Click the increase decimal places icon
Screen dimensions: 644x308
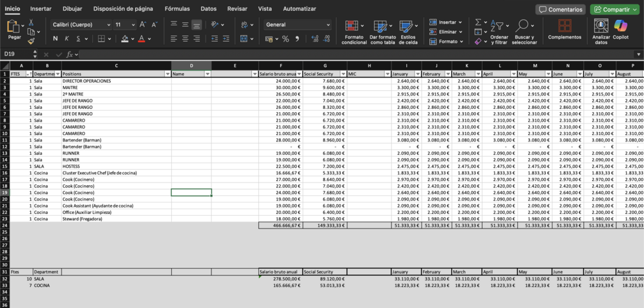point(315,39)
